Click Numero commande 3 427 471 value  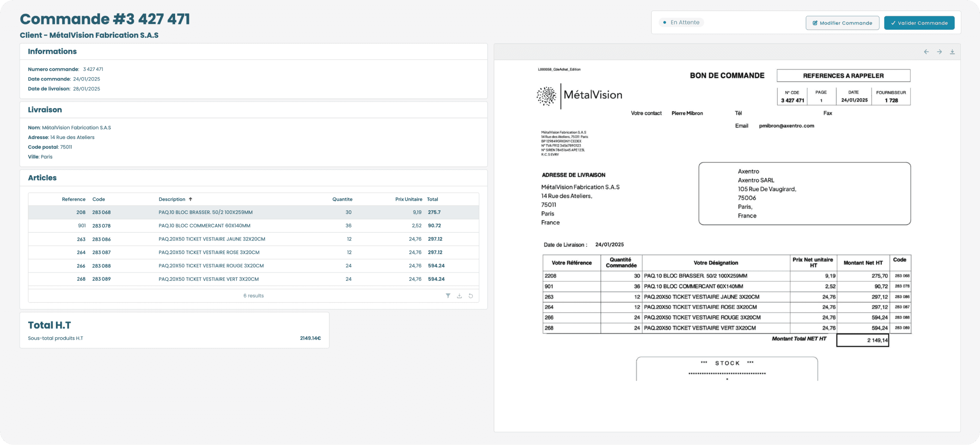point(93,69)
